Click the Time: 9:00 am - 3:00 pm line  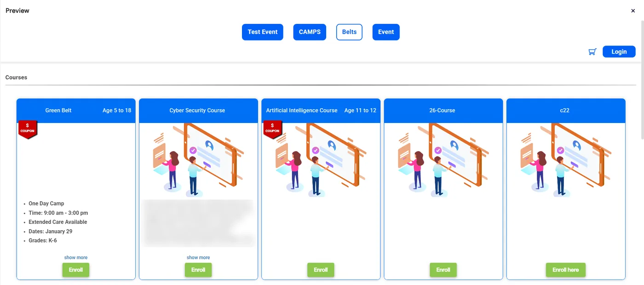click(58, 213)
